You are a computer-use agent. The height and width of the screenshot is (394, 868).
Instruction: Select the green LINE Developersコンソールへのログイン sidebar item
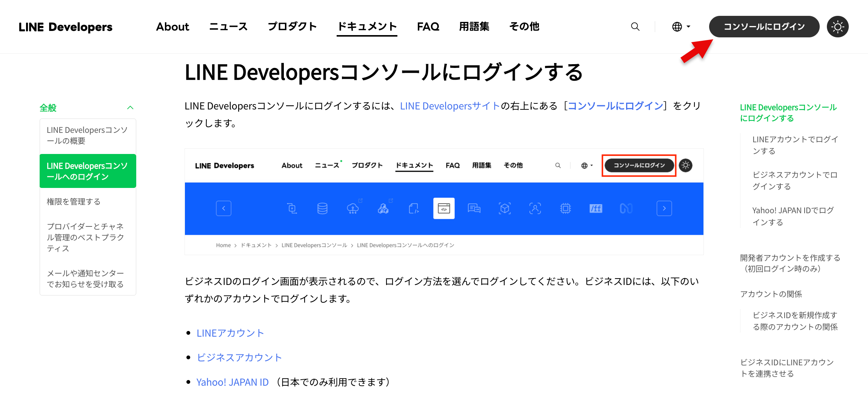pos(88,171)
